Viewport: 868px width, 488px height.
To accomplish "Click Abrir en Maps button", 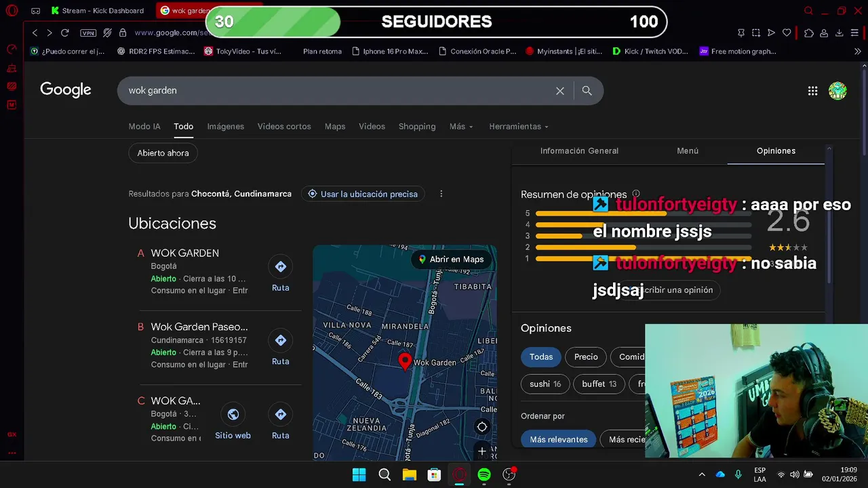I will coord(452,260).
